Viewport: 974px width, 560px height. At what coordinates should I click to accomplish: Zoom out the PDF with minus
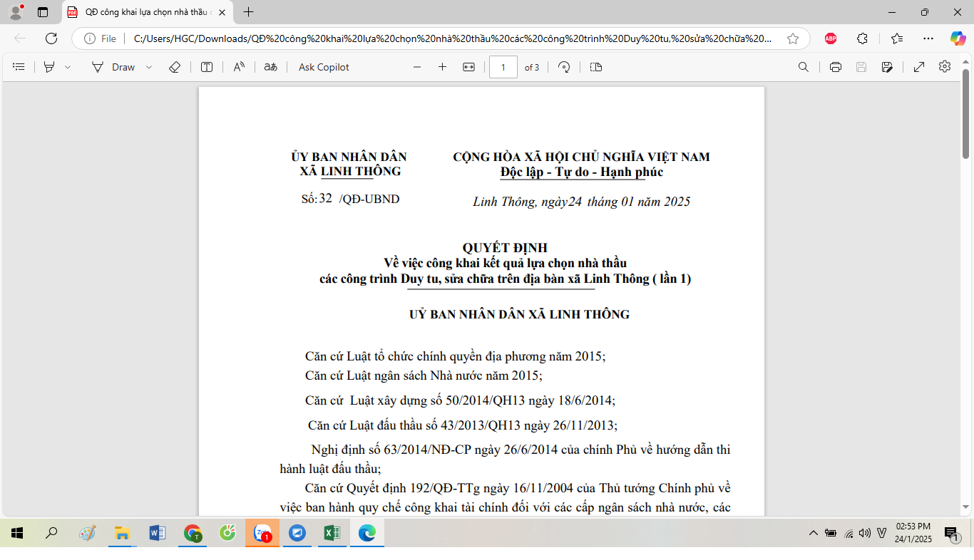(x=417, y=67)
